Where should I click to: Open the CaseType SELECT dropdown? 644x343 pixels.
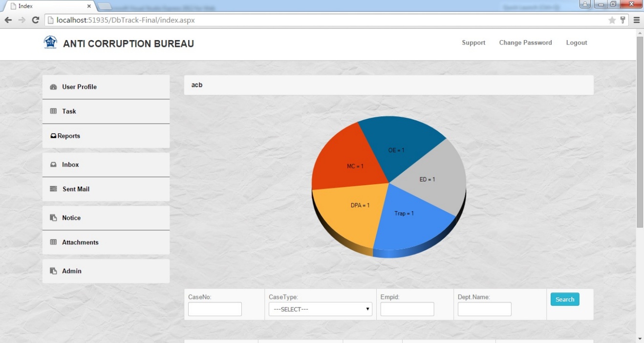(321, 309)
